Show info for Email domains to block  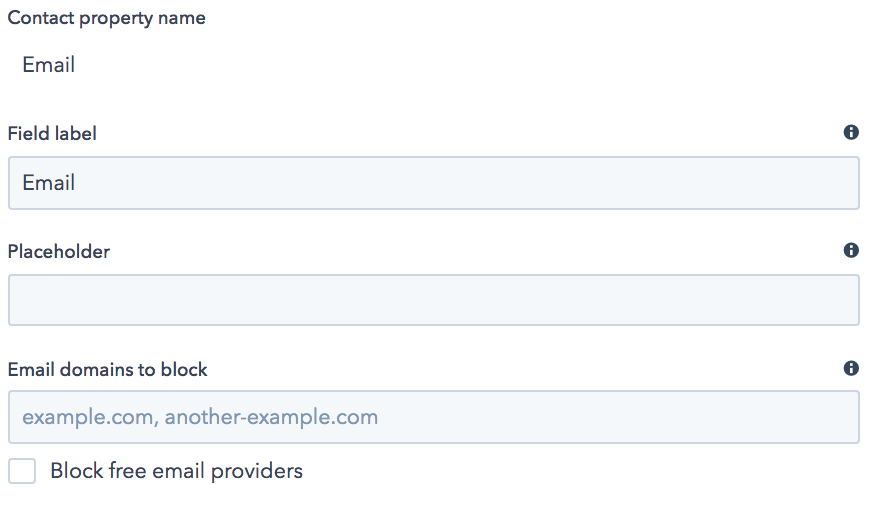coord(851,368)
